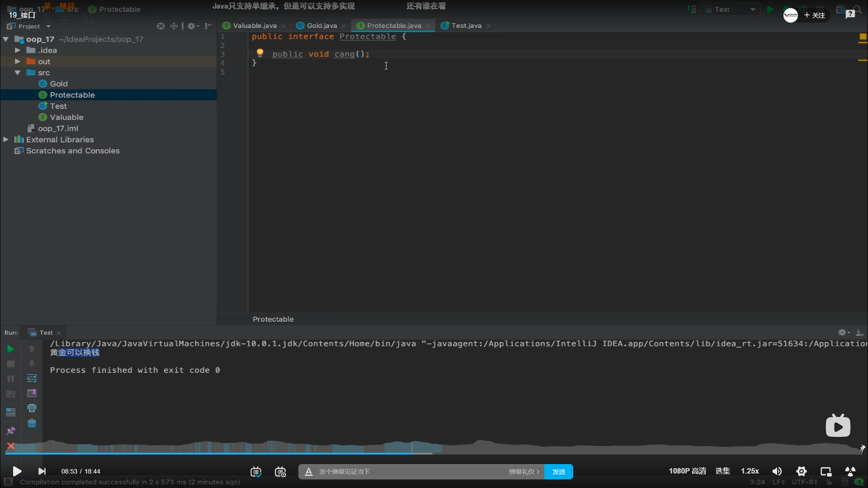The width and height of the screenshot is (868, 488).
Task: Toggle the danmaku display switch
Action: point(256,472)
